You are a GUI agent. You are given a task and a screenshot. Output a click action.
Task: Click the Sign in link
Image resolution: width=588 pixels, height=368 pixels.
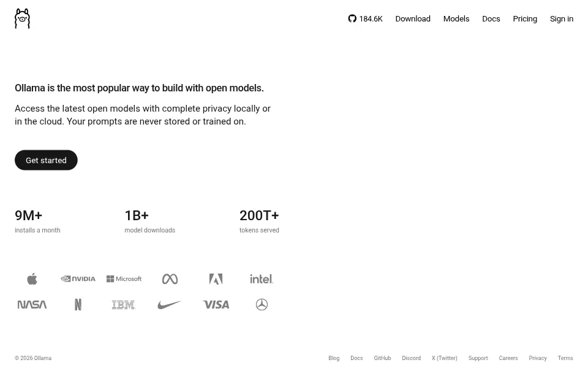562,19
